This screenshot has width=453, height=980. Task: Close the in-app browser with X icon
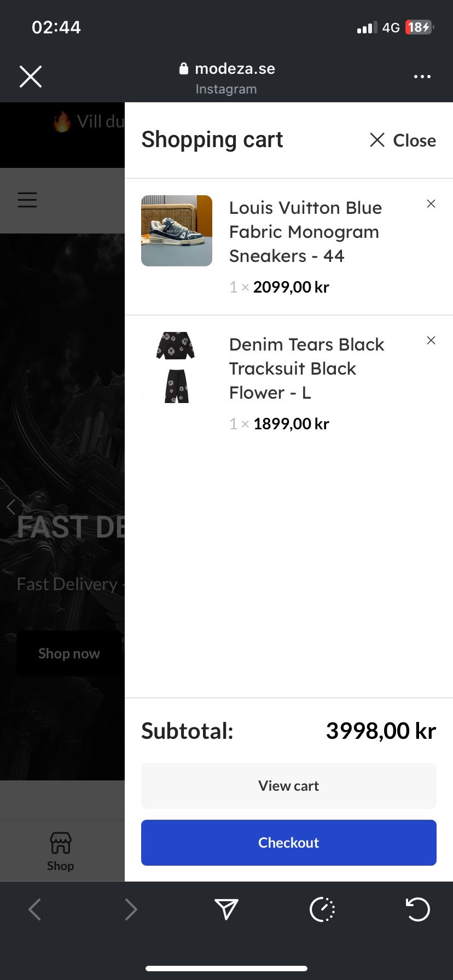(x=31, y=77)
